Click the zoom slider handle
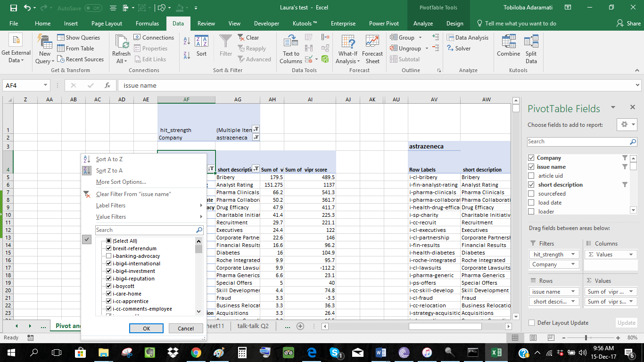This screenshot has width=644, height=362. coord(586,337)
